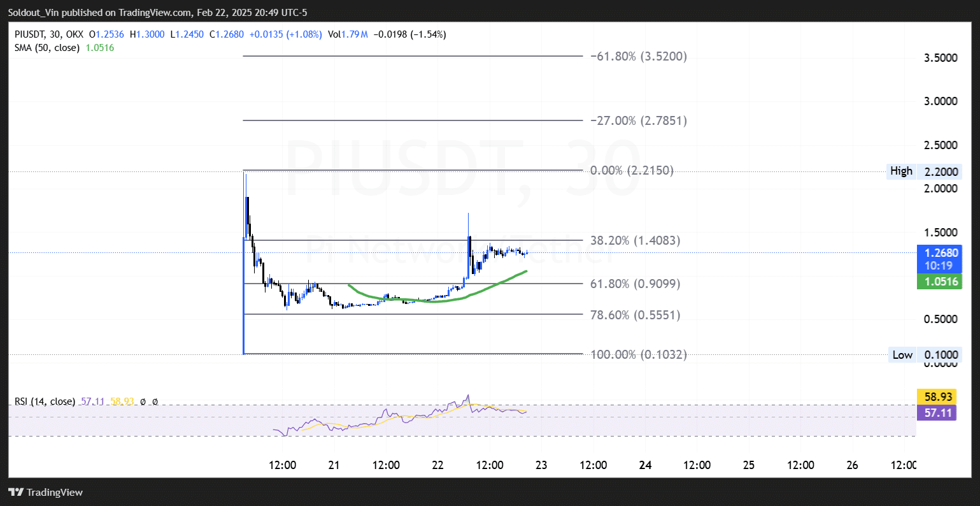Click the date 26 on the time axis

(x=853, y=466)
